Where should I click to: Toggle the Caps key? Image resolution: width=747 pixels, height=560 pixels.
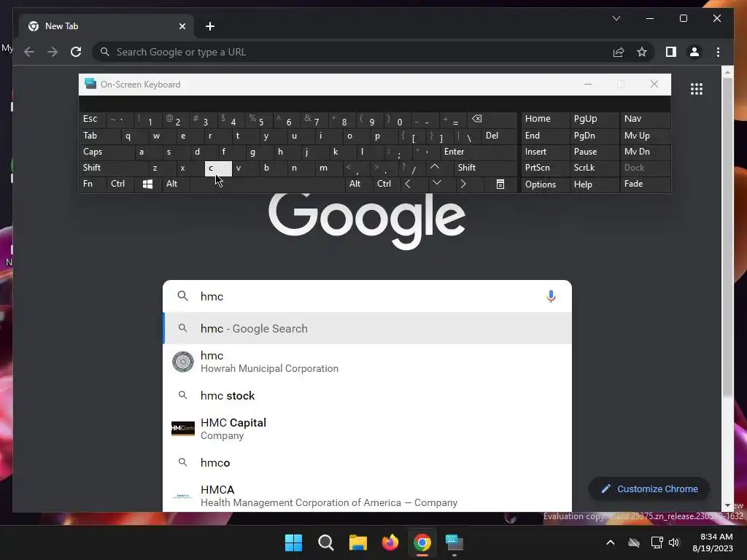pyautogui.click(x=107, y=152)
